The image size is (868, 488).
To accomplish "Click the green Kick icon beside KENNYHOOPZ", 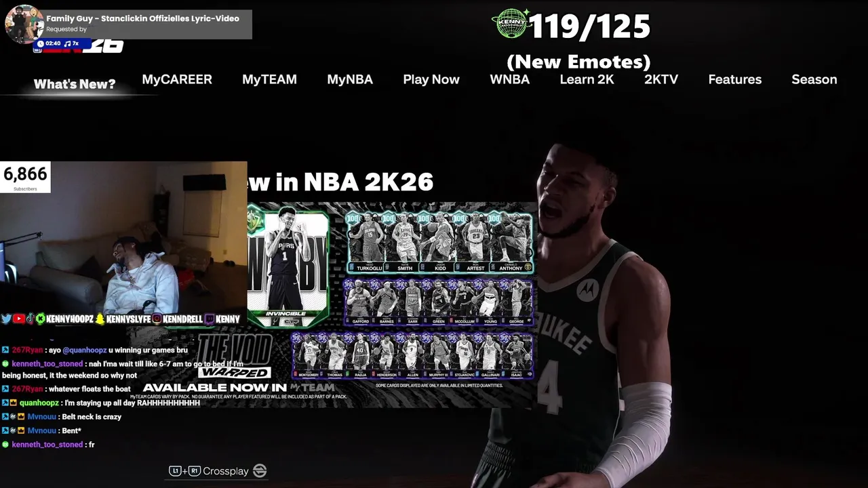I will (41, 319).
